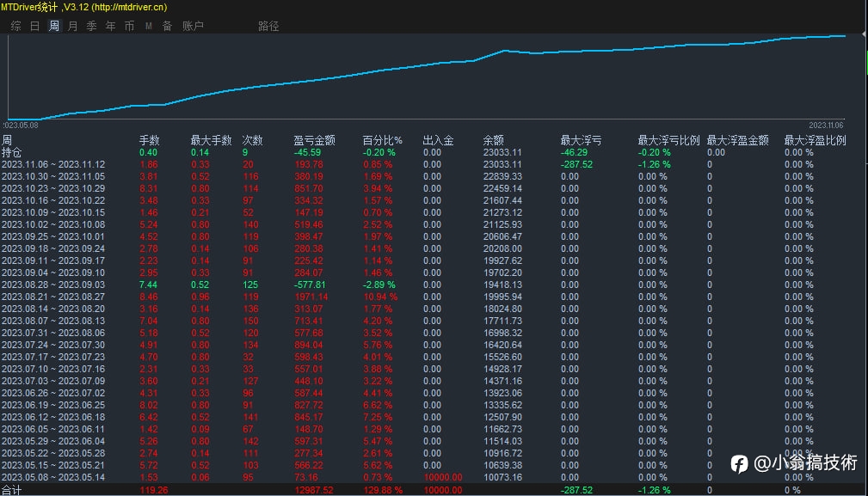The image size is (868, 496).
Task: Select the 持仓 holdings row
Action: [x=13, y=152]
